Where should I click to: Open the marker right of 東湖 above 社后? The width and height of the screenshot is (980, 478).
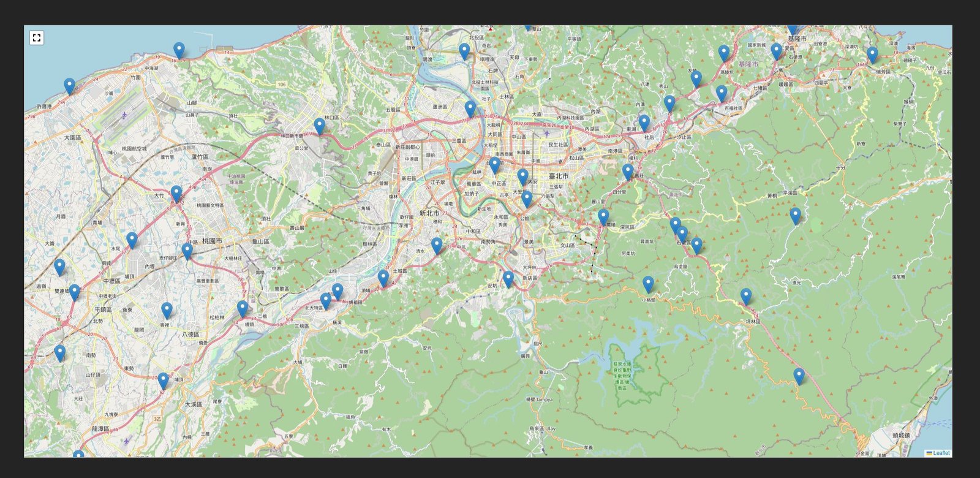point(644,124)
